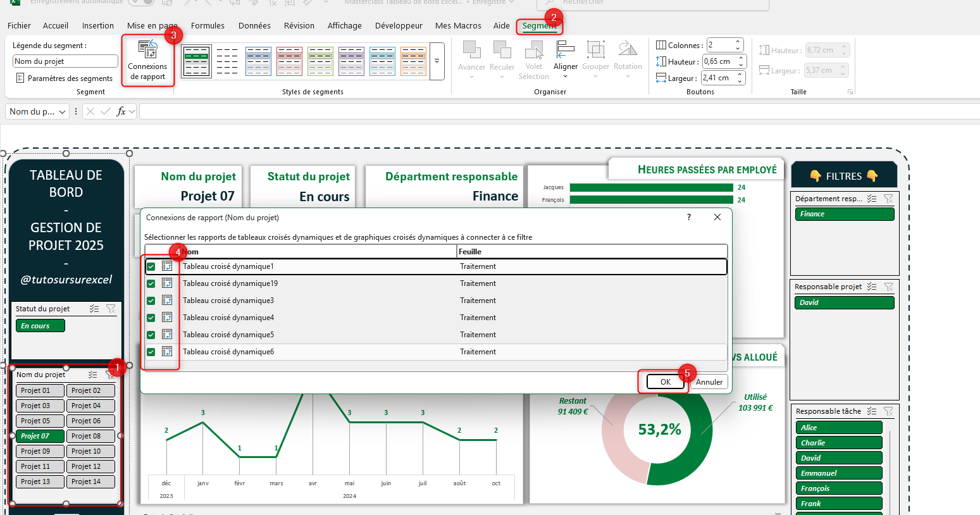This screenshot has width=980, height=515.
Task: Uncheck Tableau croisé dynamique5 checkbox
Action: click(x=151, y=335)
